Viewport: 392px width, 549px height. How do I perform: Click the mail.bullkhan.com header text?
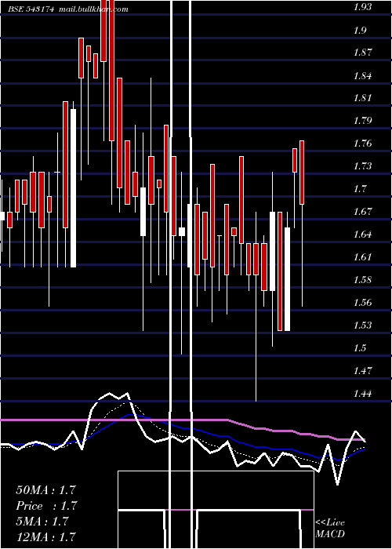coord(93,9)
